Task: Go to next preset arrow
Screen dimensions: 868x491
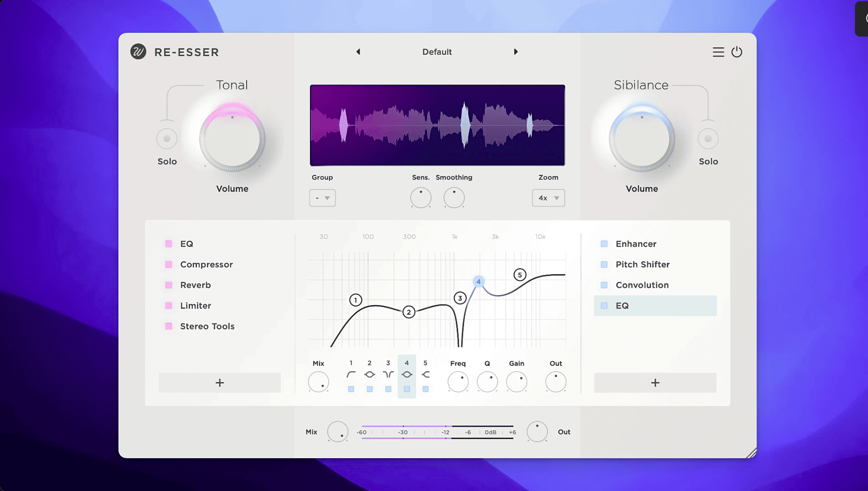Action: (516, 52)
